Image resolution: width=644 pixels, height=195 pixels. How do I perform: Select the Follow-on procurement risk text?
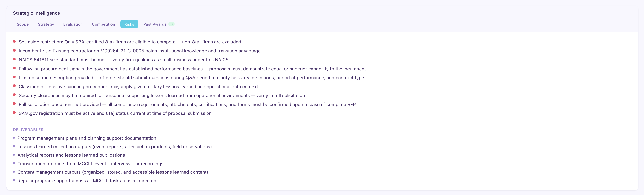coord(192,69)
